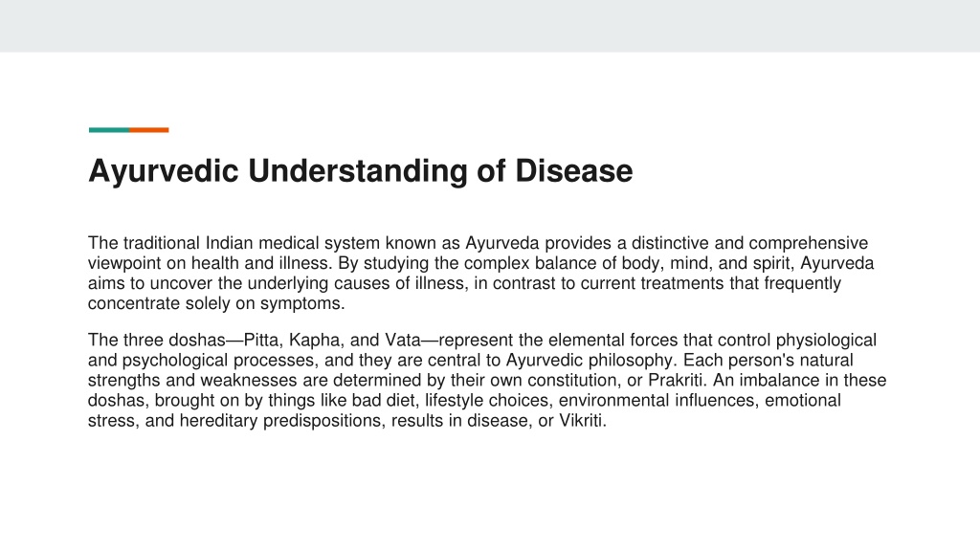Click the word 'frequently' in first paragraph
The image size is (980, 551).
[803, 283]
